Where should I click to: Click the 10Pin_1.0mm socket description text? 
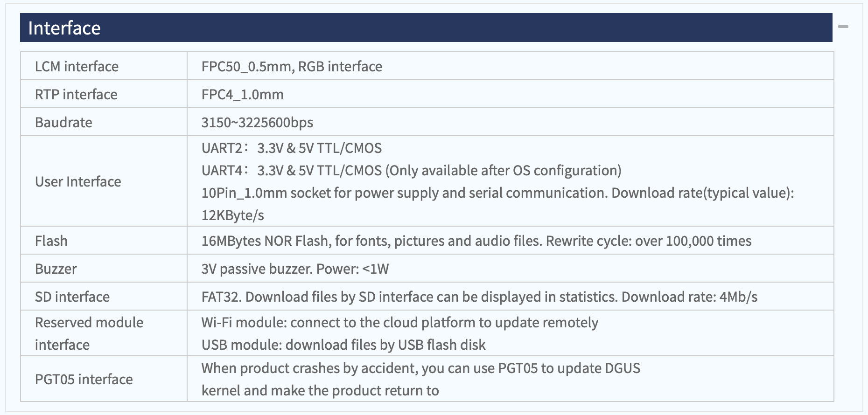click(x=497, y=204)
